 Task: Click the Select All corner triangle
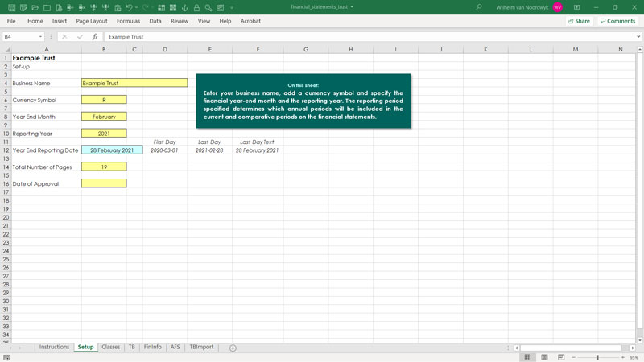(x=7, y=50)
